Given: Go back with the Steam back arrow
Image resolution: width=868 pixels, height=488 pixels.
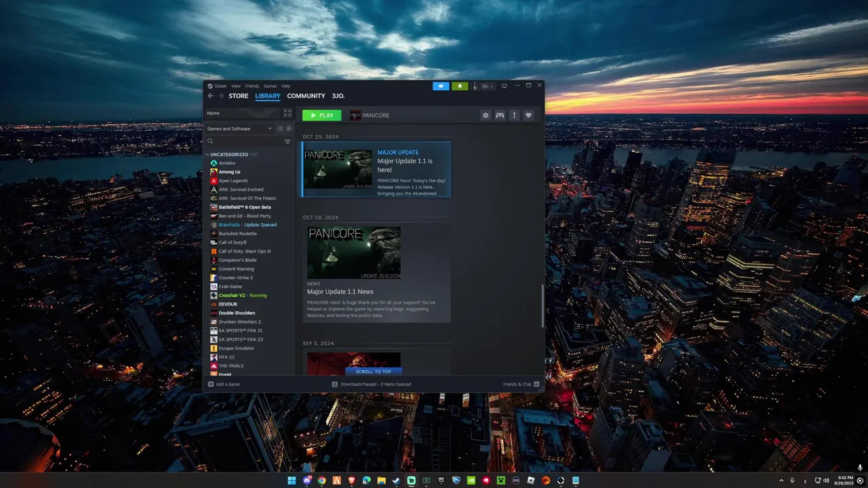Looking at the screenshot, I should click(210, 96).
